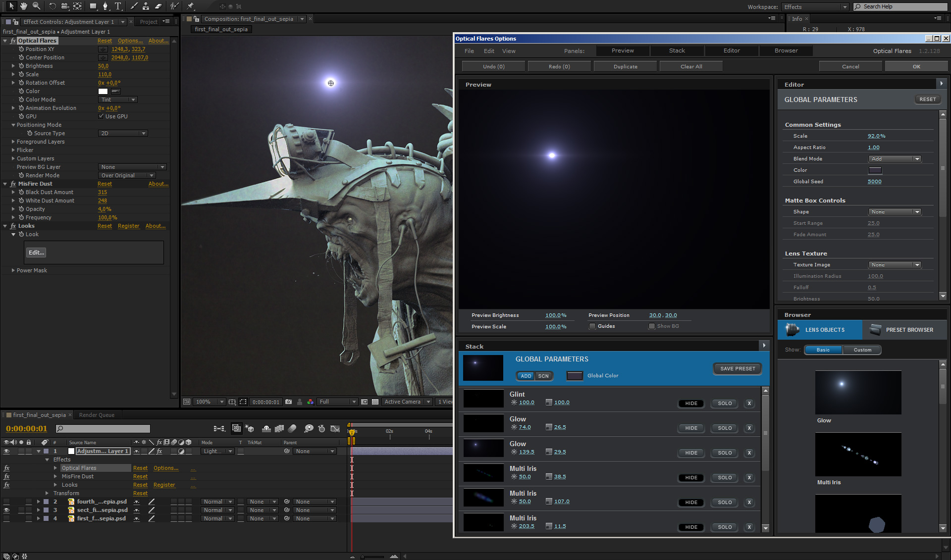The width and height of the screenshot is (951, 560).
Task: Select the Zoom magnifier tool
Action: 36,6
